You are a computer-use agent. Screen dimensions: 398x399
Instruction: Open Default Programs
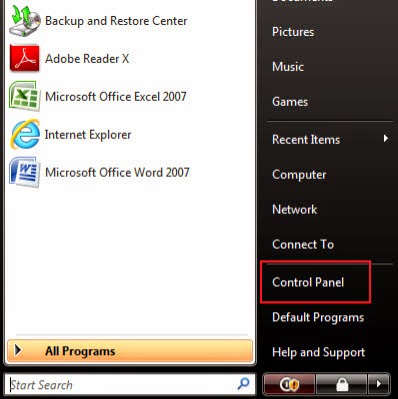[x=318, y=317]
